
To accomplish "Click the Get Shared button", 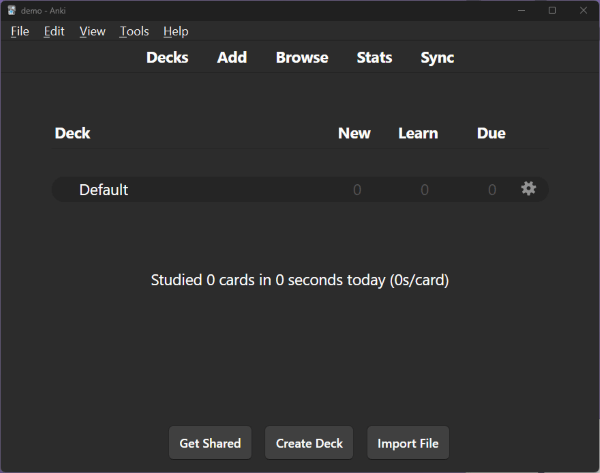I will [x=210, y=443].
